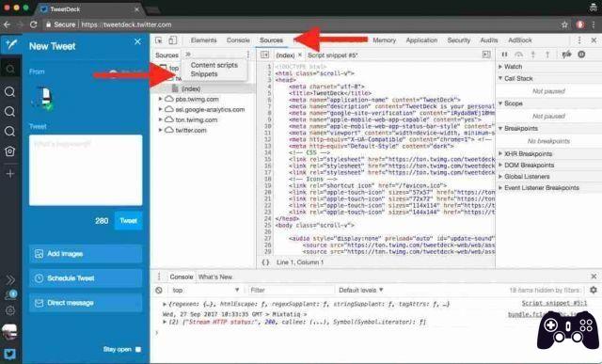
Task: Click the Direct message button
Action: [x=86, y=303]
